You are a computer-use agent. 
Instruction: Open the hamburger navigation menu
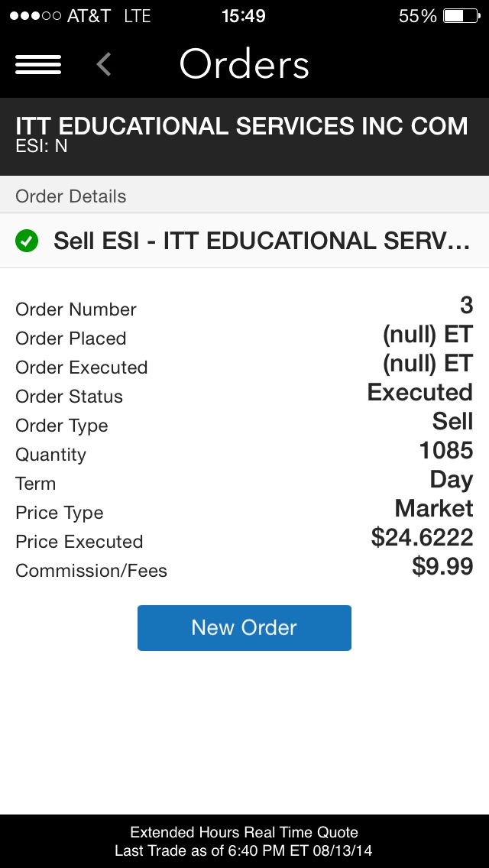38,64
